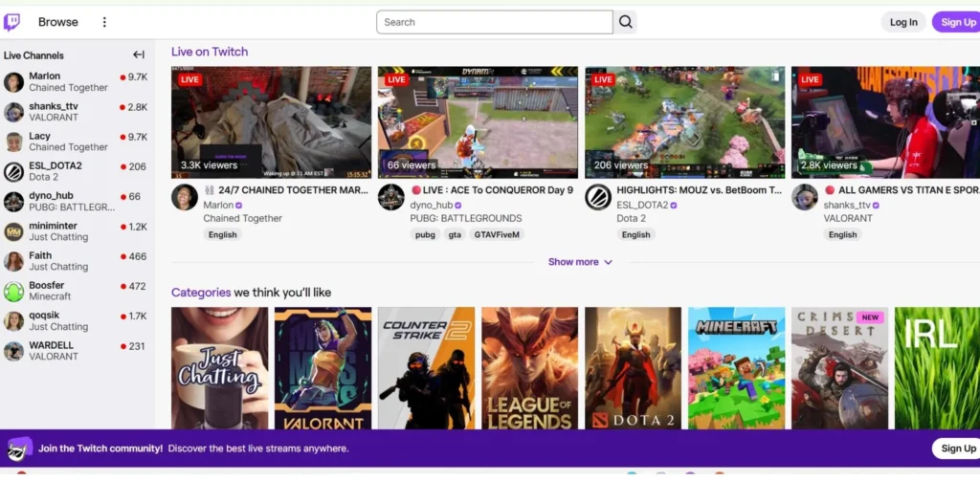Viewport: 980px width, 481px height.
Task: Click the mascot icon in purple banner
Action: click(x=19, y=448)
